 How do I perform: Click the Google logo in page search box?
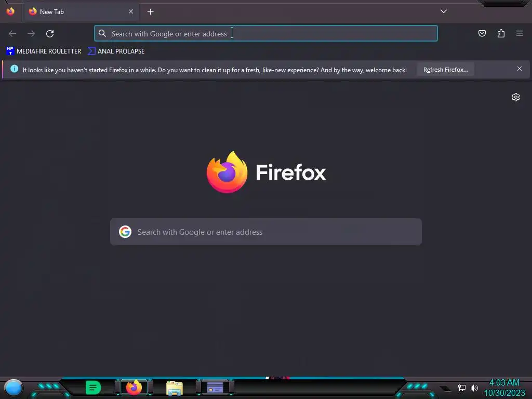125,232
